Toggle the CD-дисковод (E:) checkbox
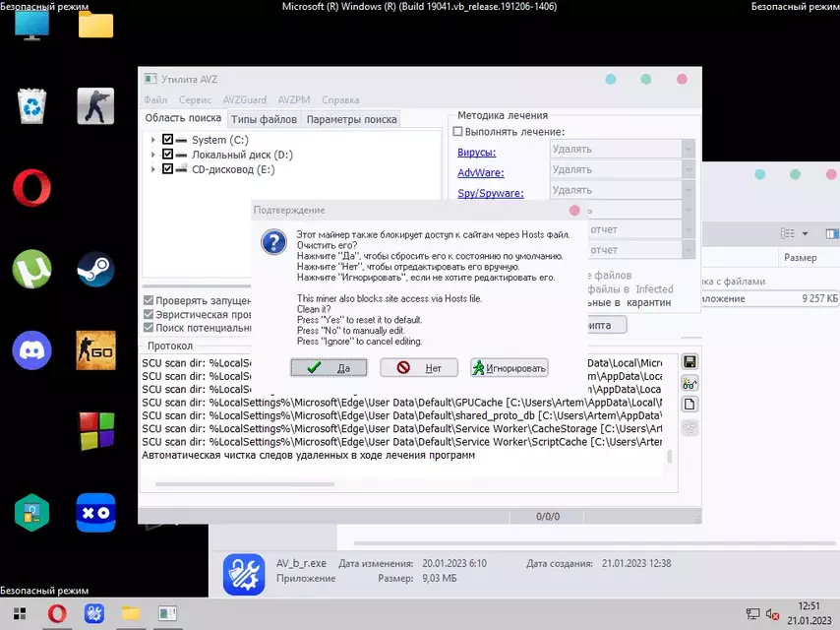 (x=167, y=169)
